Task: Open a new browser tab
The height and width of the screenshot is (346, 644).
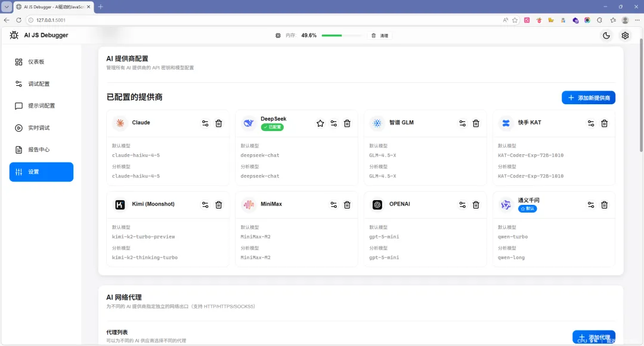Action: [x=100, y=7]
